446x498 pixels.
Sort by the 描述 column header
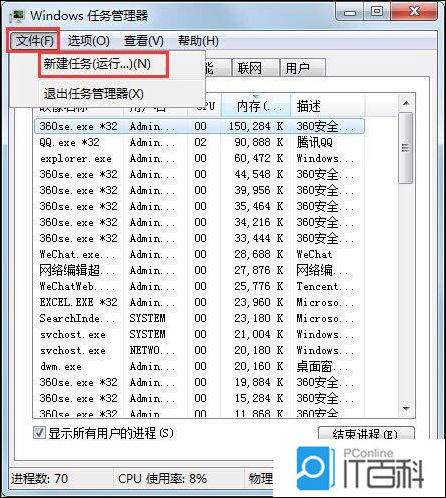327,106
